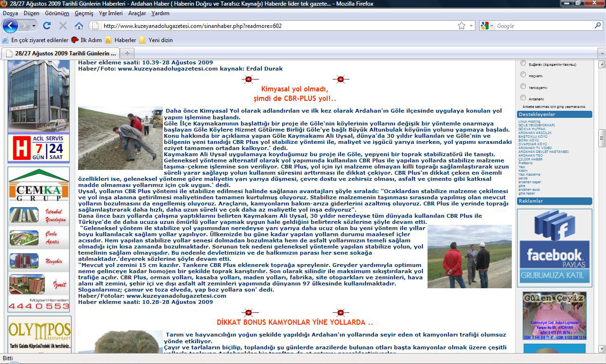The width and height of the screenshot is (606, 364).
Task: Open the Geçmiş menu
Action: (84, 13)
